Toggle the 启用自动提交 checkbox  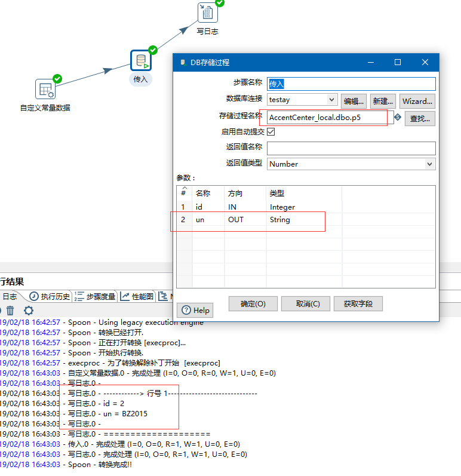[x=271, y=132]
